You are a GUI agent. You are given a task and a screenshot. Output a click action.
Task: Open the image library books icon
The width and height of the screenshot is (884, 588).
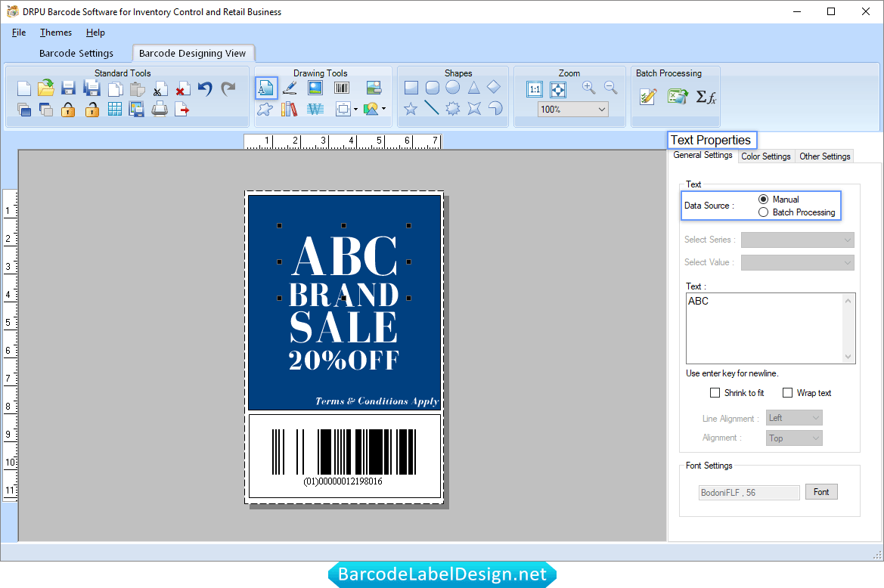coord(289,109)
